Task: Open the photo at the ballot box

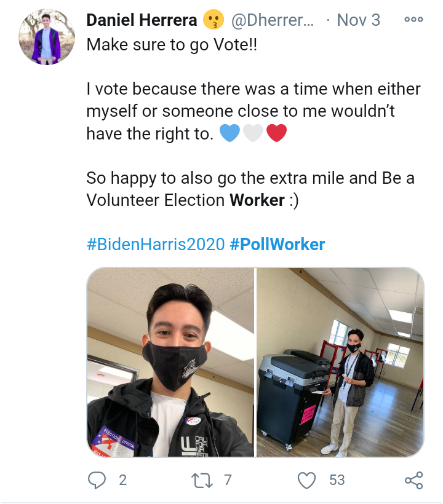Action: [340, 362]
